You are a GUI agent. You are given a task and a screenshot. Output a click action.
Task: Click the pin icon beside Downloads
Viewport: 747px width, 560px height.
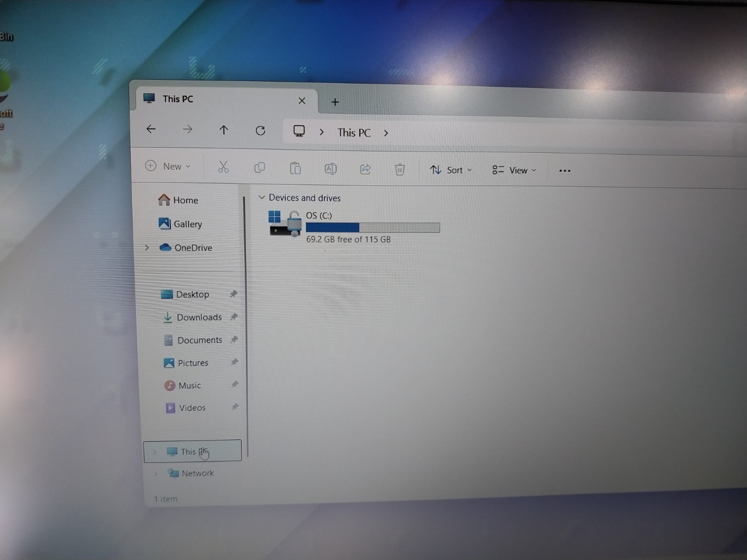pos(234,317)
